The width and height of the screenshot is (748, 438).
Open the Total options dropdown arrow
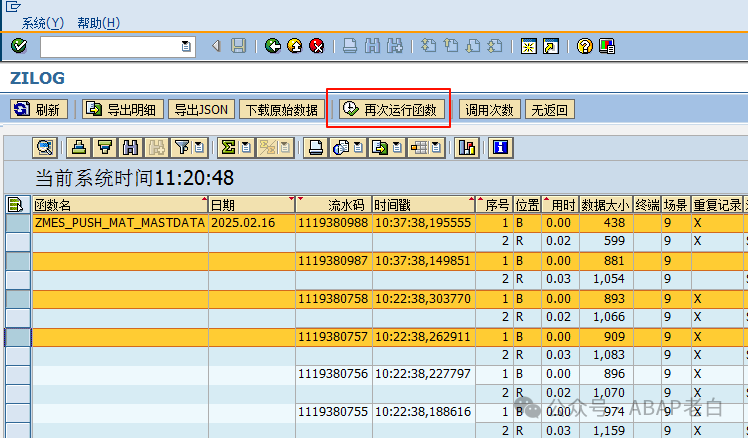click(246, 148)
